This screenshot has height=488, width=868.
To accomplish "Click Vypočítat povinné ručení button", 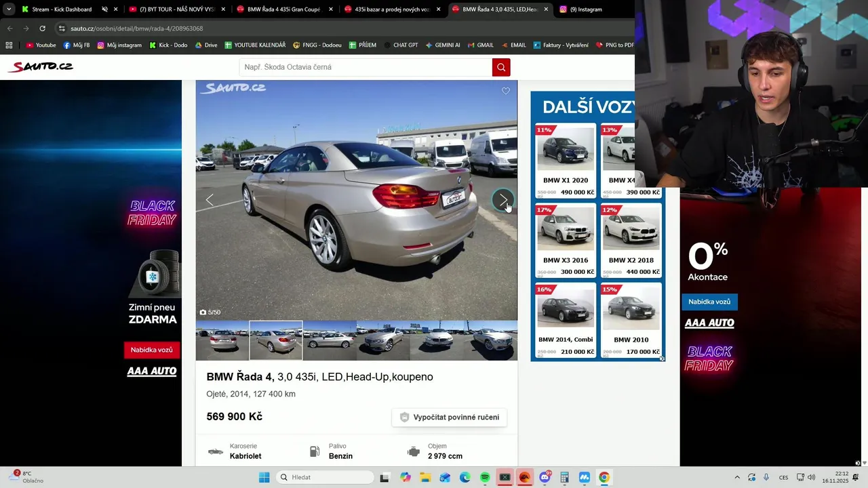I will click(450, 418).
